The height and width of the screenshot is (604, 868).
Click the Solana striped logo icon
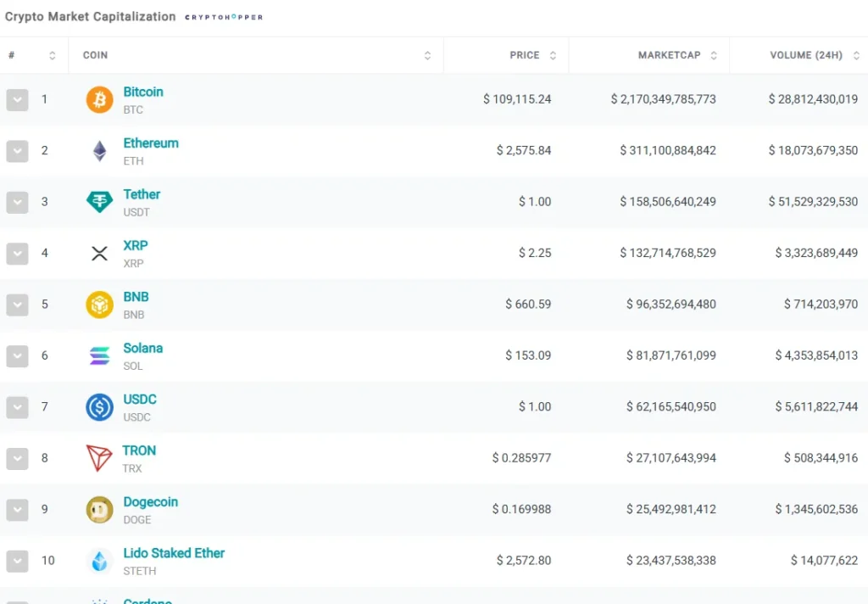coord(99,355)
